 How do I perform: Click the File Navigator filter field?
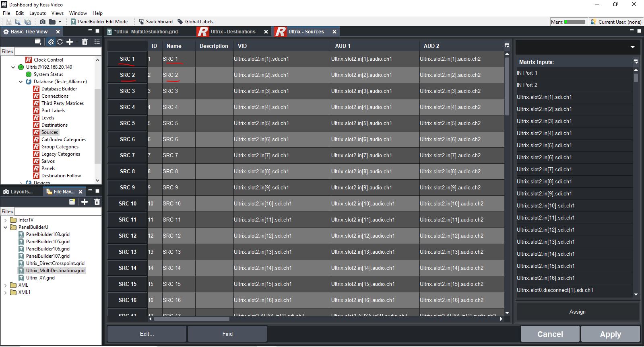pos(58,211)
